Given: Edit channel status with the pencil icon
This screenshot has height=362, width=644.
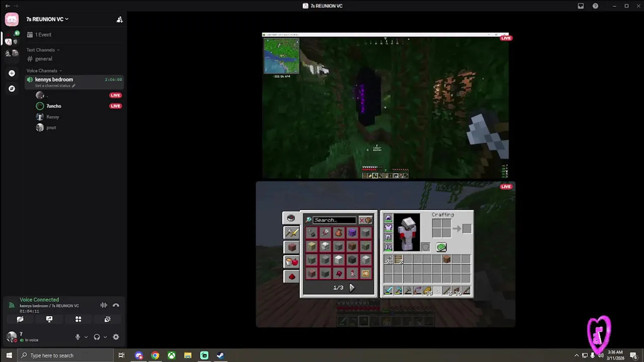Looking at the screenshot, I should coord(73,86).
